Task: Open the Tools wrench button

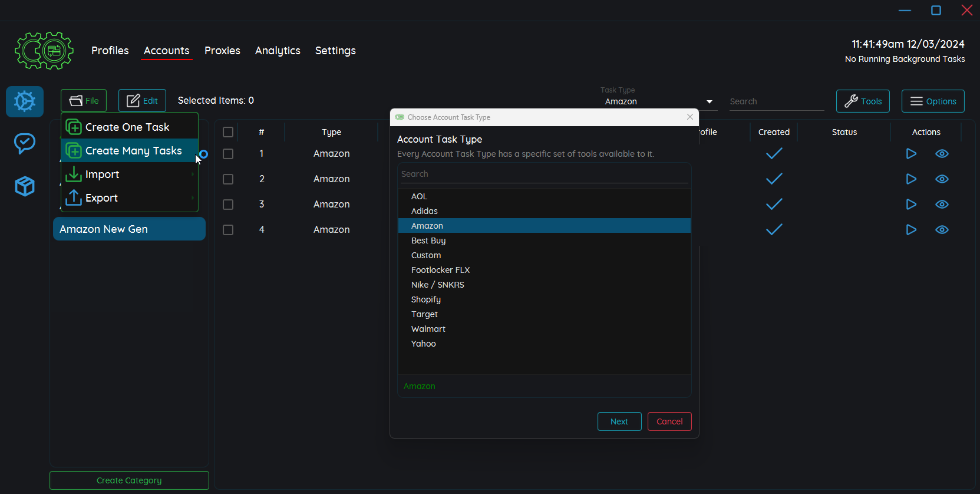Action: 863,101
